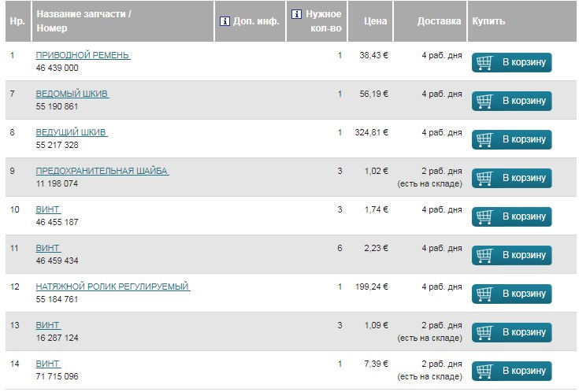Click the Цена column header
This screenshot has height=392, width=579.
376,21
